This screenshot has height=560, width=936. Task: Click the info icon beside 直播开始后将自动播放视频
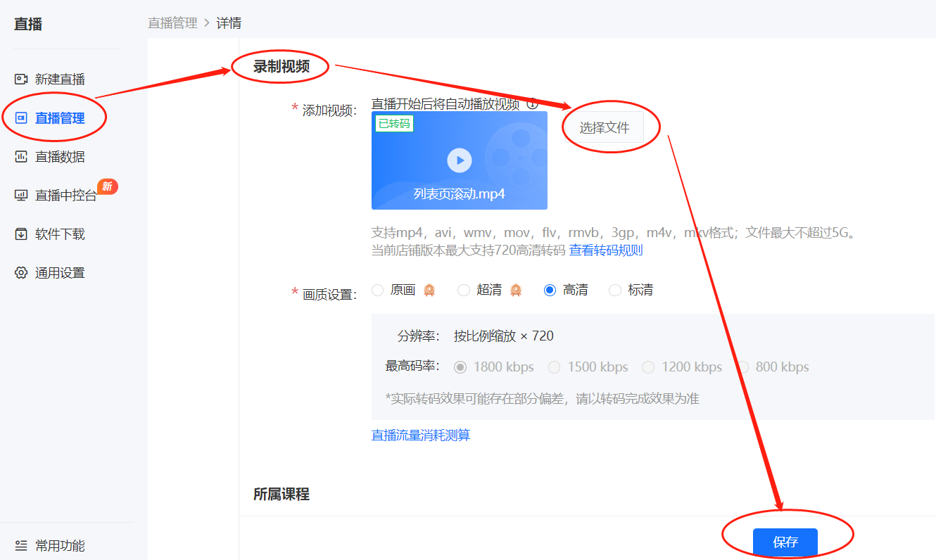click(532, 104)
